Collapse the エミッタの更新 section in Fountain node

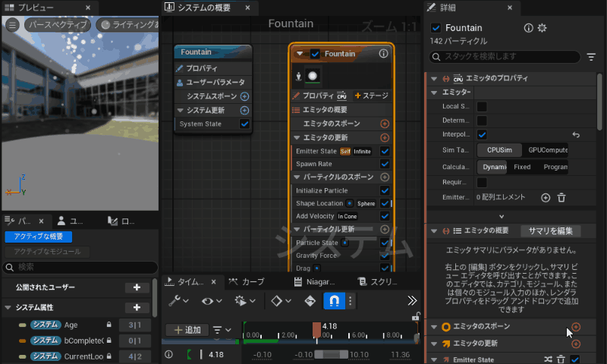(297, 137)
